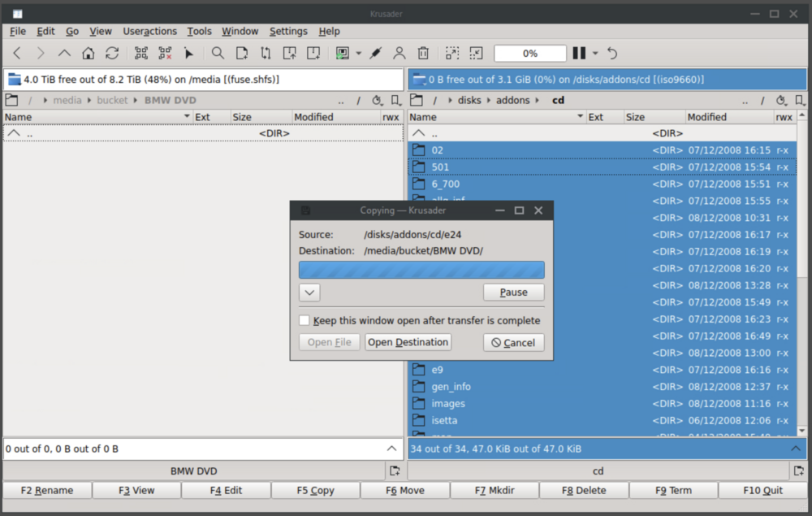The image size is (812, 516).
Task: Click folder icon beside media breadcrumb
Action: point(11,100)
